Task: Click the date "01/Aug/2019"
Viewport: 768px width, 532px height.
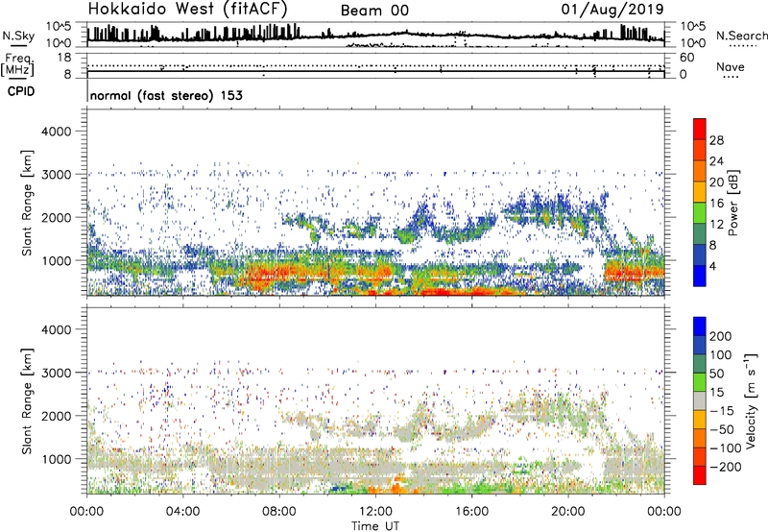Action: tap(612, 10)
